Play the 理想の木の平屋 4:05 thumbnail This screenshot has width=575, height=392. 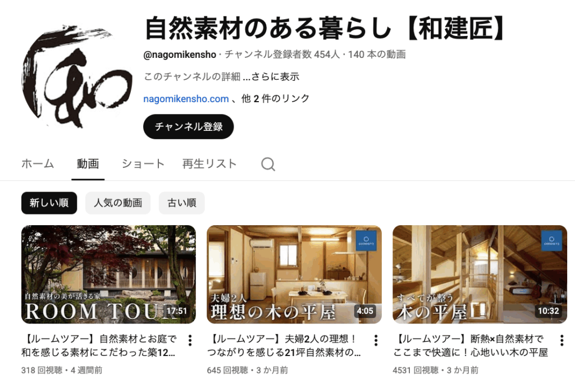(x=294, y=274)
